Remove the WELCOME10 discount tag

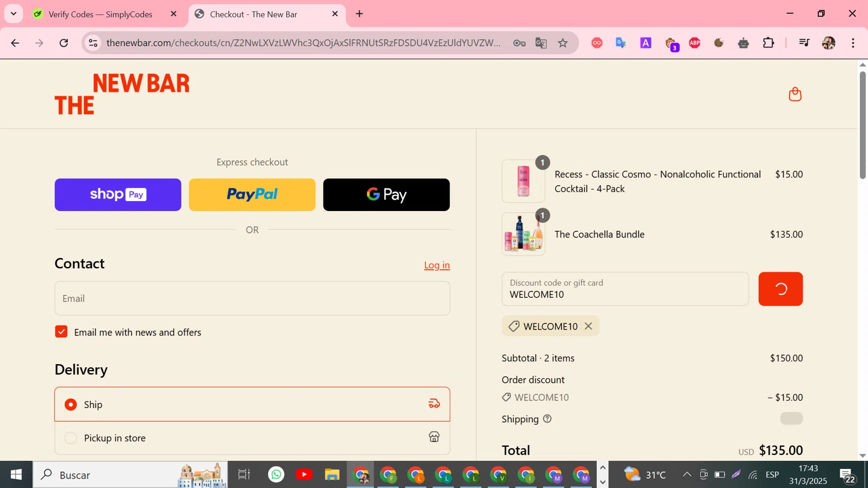pos(589,326)
